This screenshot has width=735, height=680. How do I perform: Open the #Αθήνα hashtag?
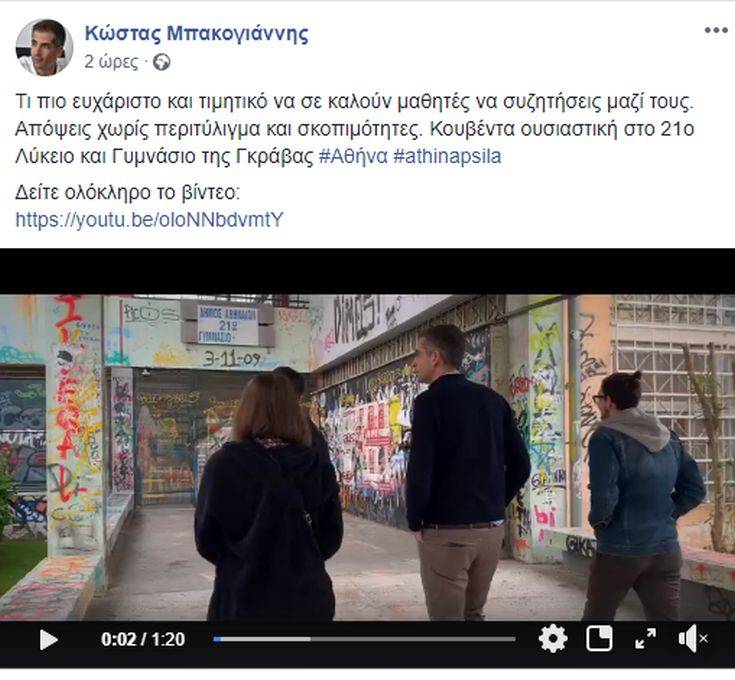(353, 156)
